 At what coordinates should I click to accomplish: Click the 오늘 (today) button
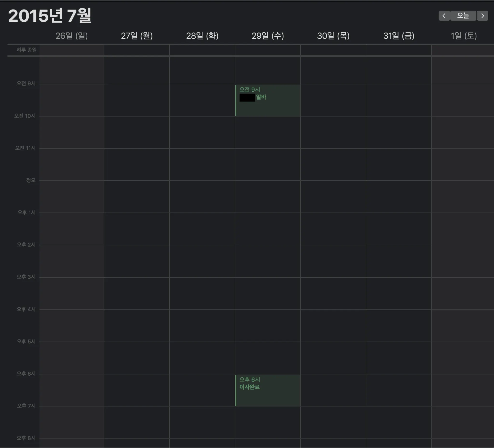[463, 16]
